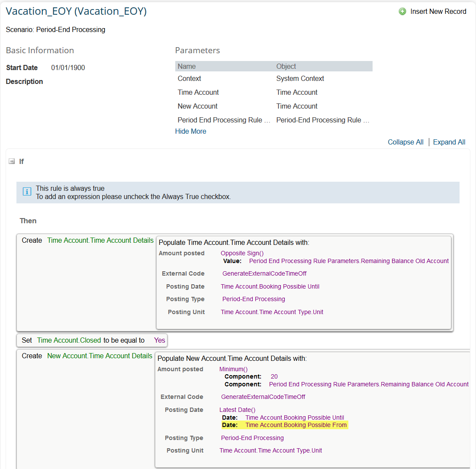This screenshot has width=476, height=469.
Task: Click the Name column header in Parameters
Action: pyautogui.click(x=187, y=67)
